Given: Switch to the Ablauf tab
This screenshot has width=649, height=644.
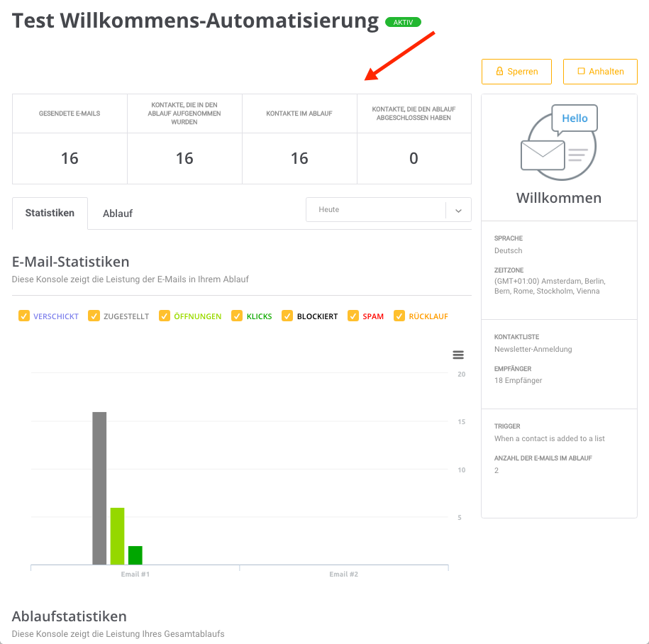Looking at the screenshot, I should click(118, 213).
